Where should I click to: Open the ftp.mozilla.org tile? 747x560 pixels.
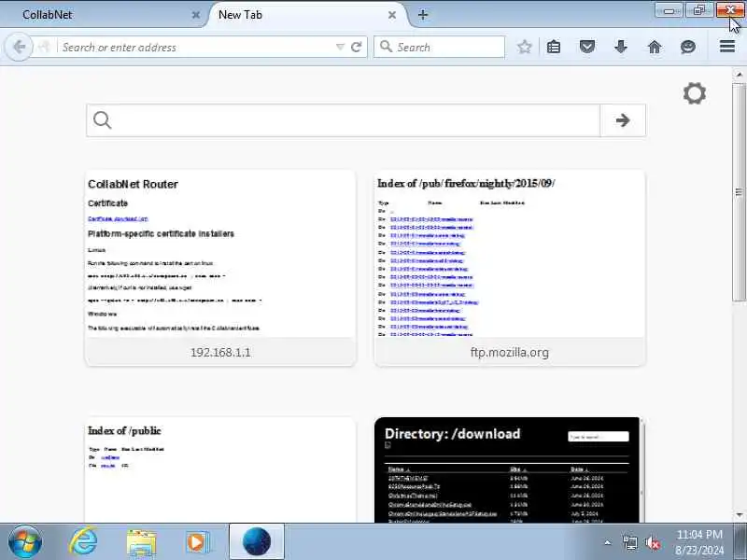[x=510, y=268]
